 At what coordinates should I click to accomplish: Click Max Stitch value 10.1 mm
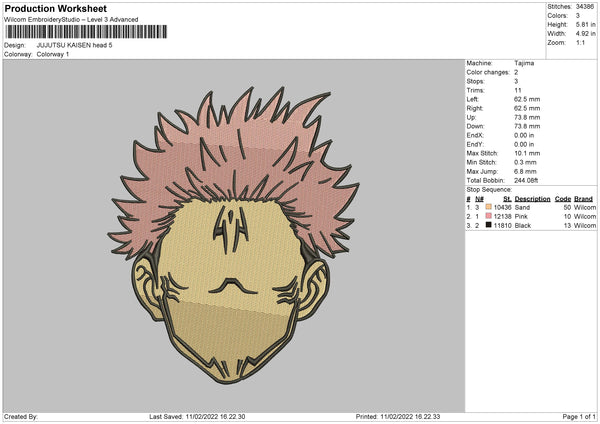tap(527, 153)
